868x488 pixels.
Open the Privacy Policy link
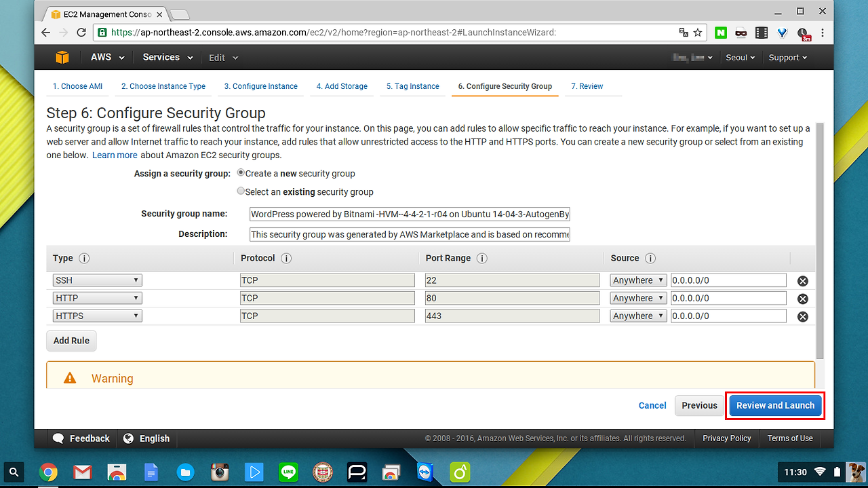click(727, 438)
